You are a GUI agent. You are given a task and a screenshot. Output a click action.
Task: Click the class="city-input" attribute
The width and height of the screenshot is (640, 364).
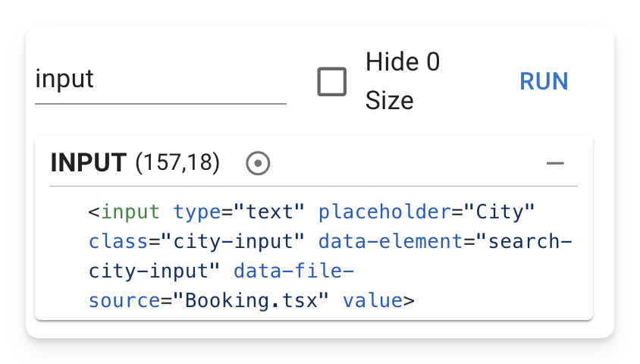[196, 242]
